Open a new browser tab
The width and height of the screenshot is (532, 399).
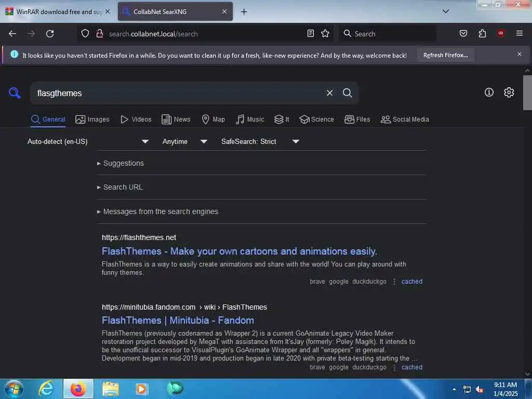[x=244, y=12]
